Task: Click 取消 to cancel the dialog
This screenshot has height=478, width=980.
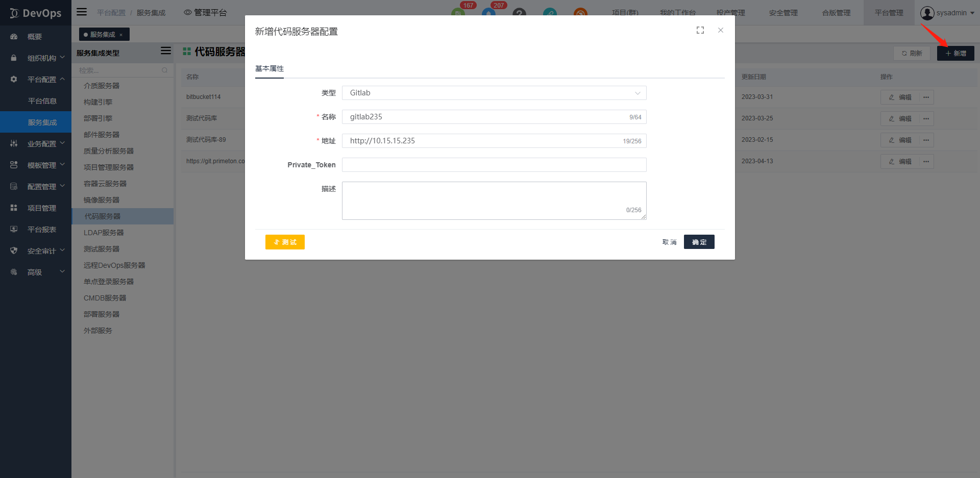Action: (x=670, y=242)
